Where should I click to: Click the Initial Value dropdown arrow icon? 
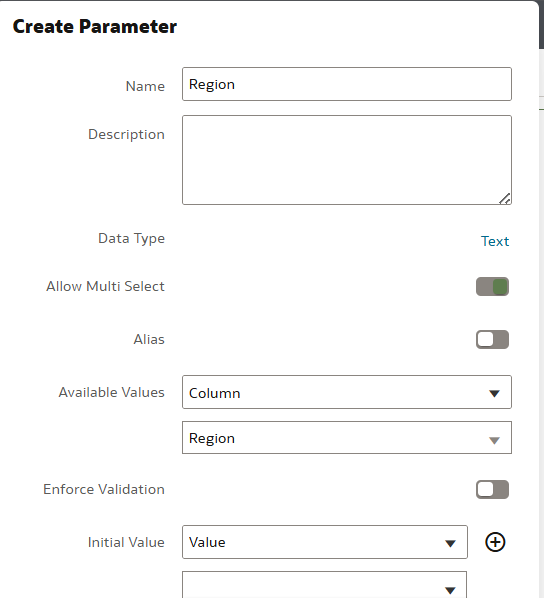451,543
